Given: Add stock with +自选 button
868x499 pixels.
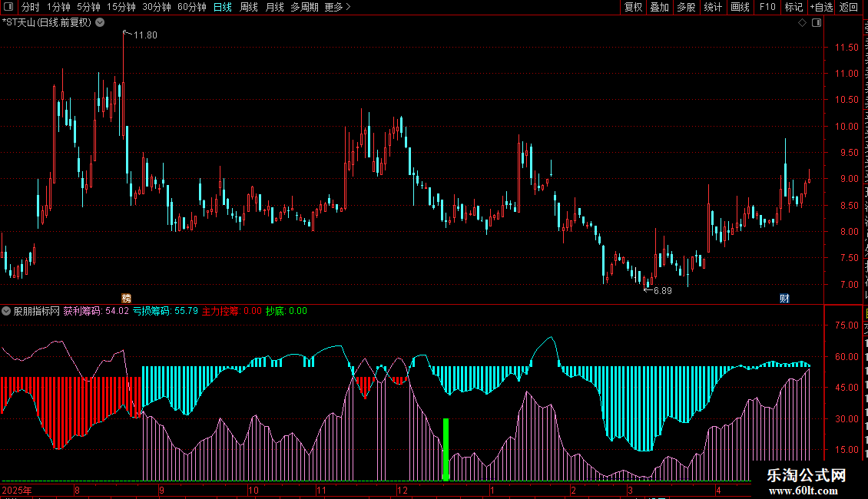Looking at the screenshot, I should 821,7.
